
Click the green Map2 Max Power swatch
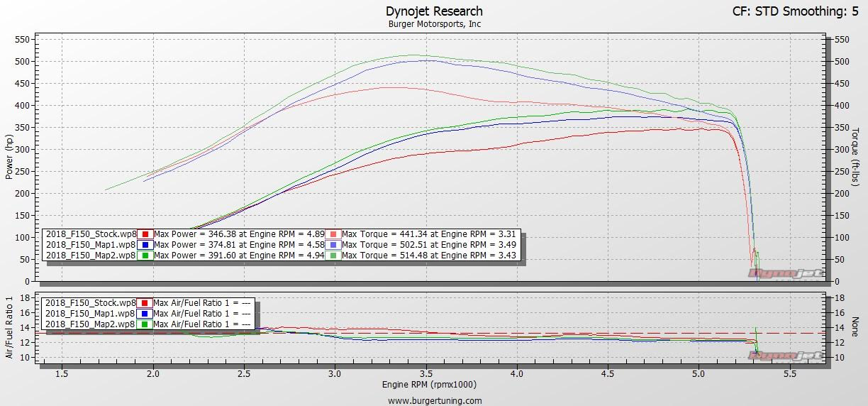145,255
